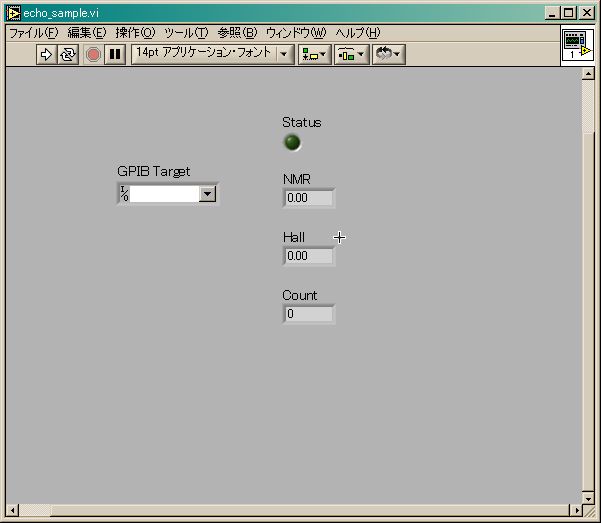Image resolution: width=601 pixels, height=523 pixels.
Task: Click the Run arrow button
Action: tap(46, 54)
